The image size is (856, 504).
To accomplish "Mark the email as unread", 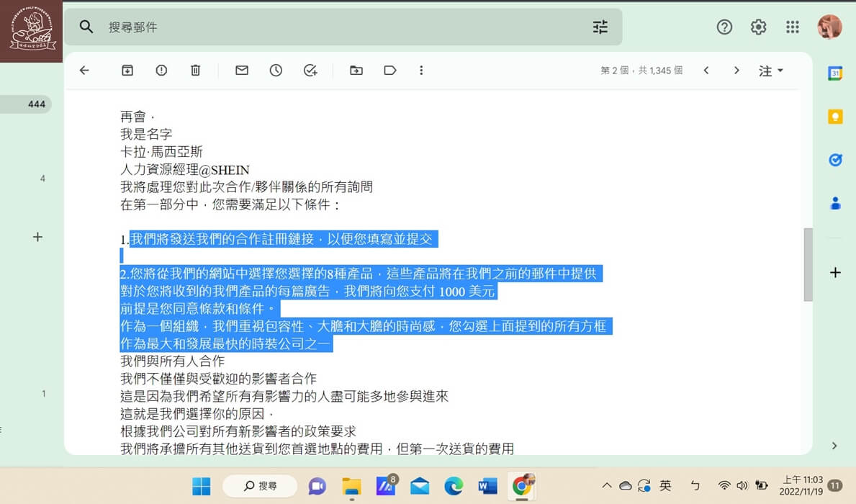I will click(241, 71).
